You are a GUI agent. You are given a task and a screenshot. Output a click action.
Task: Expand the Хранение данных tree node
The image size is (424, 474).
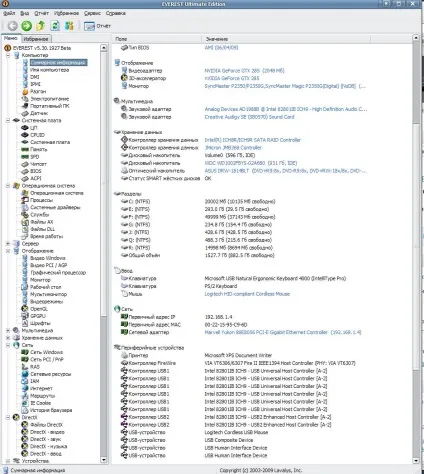coord(8,338)
